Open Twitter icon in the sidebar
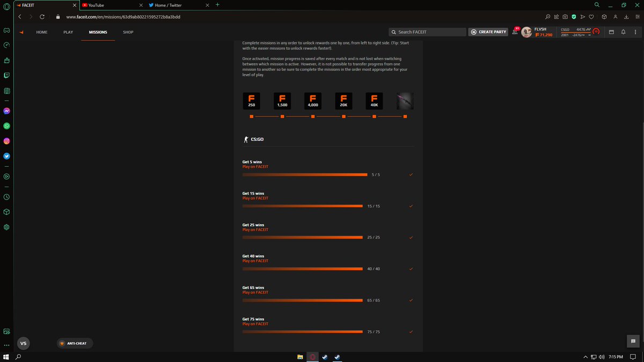This screenshot has width=644, height=362. point(6,156)
